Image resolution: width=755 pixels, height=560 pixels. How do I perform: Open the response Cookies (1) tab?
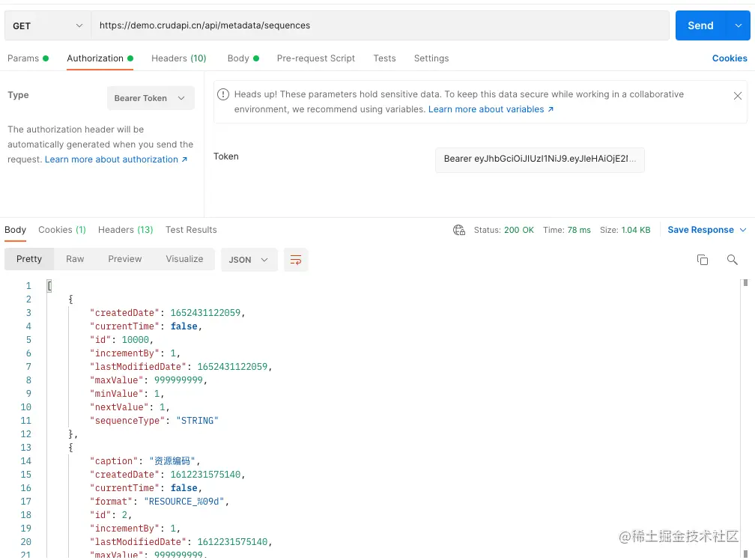click(x=62, y=230)
